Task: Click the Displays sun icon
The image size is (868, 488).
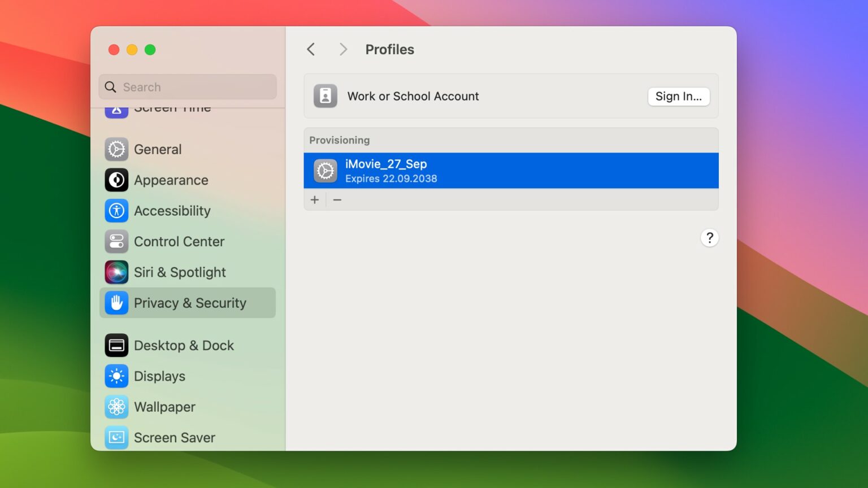Action: click(x=116, y=376)
